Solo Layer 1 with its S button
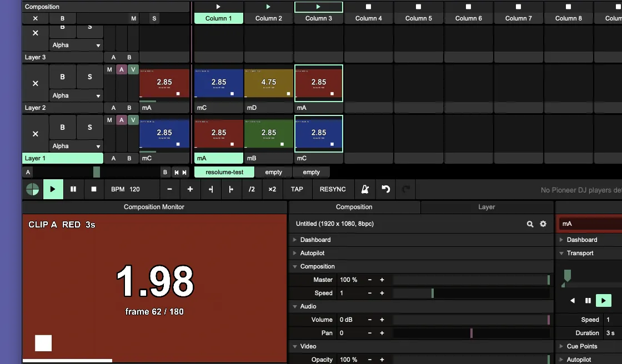 [89, 127]
